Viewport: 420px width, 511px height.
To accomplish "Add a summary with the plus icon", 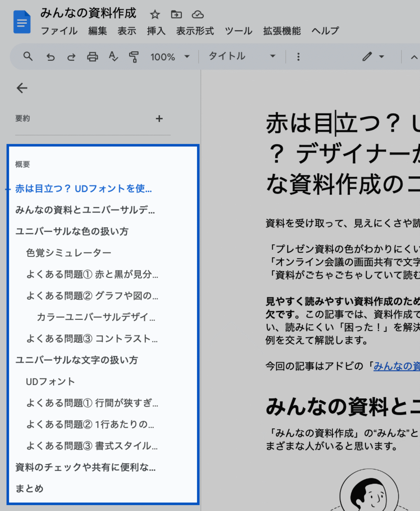I will [x=159, y=118].
